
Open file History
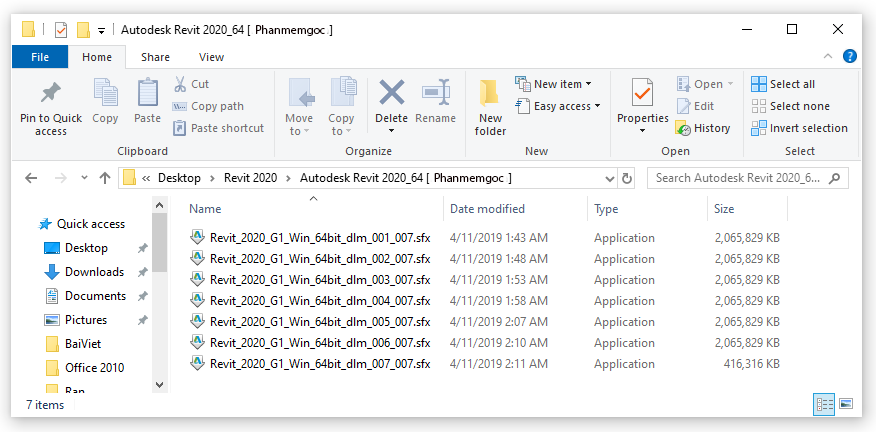pos(703,128)
